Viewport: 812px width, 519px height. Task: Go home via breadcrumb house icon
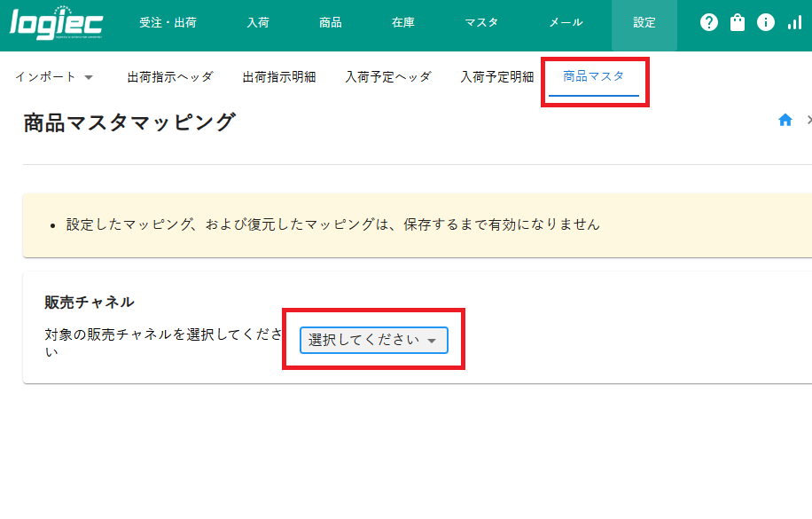click(x=785, y=121)
